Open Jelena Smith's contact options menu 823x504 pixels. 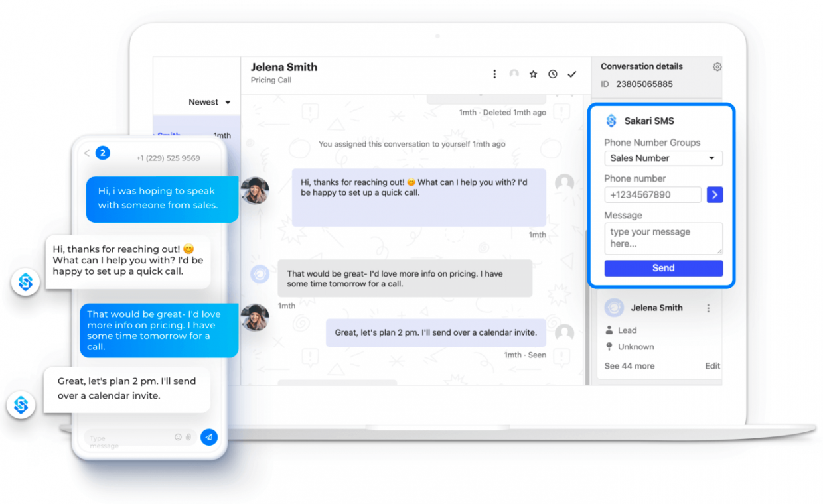point(708,308)
